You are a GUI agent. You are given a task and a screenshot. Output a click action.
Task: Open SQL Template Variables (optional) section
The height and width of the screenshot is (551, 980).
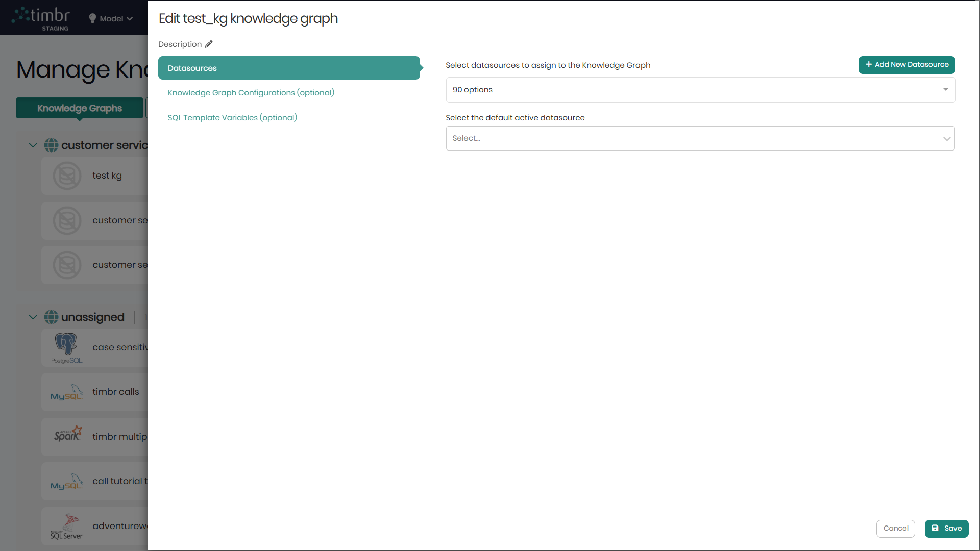pos(232,118)
